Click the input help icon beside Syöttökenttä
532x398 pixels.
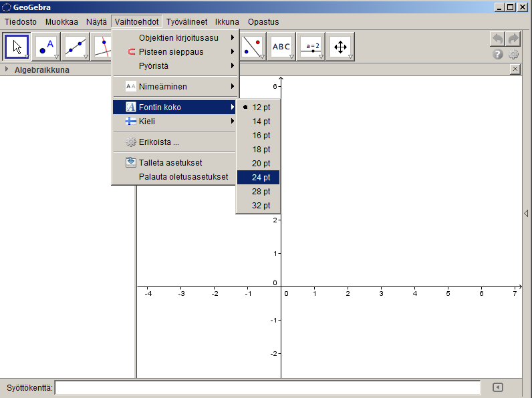click(x=498, y=387)
